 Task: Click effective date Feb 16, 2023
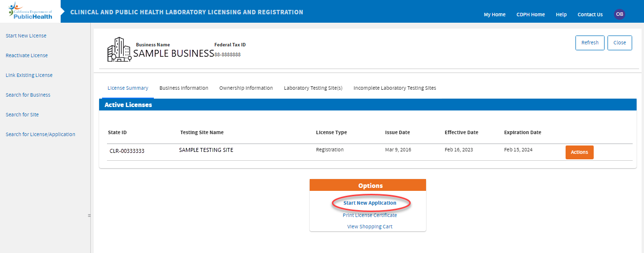[x=459, y=149]
